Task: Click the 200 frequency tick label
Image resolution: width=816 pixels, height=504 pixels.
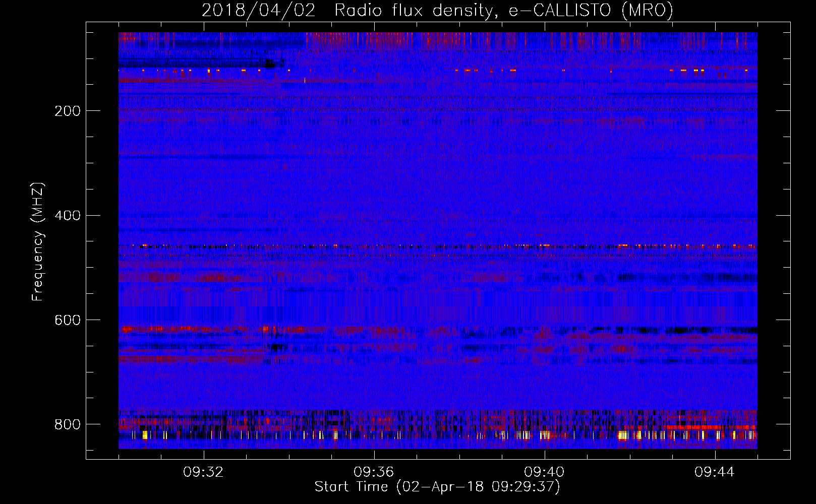Action: pos(68,111)
